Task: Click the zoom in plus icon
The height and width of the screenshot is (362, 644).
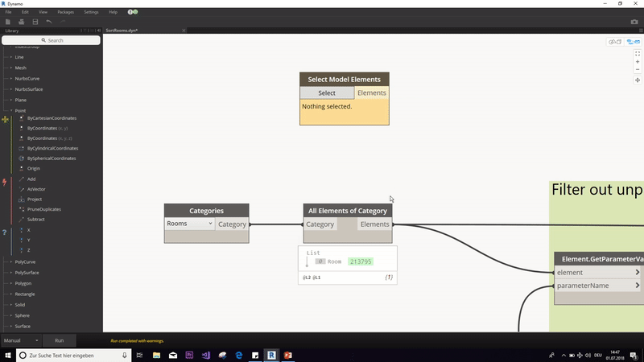Action: point(638,62)
